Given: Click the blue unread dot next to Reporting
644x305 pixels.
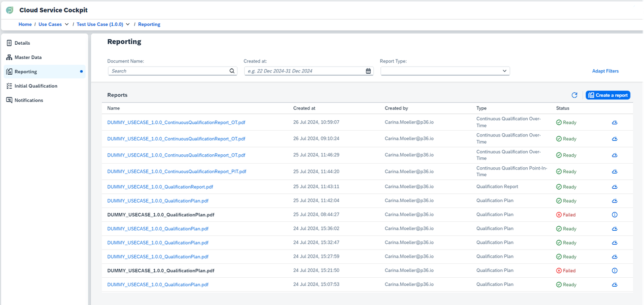Looking at the screenshot, I should 82,71.
